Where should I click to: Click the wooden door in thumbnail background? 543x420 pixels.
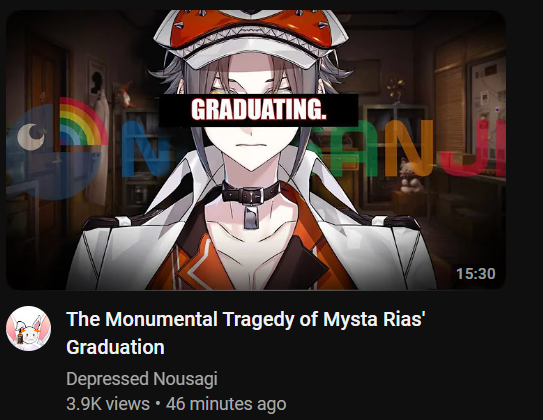[47, 114]
